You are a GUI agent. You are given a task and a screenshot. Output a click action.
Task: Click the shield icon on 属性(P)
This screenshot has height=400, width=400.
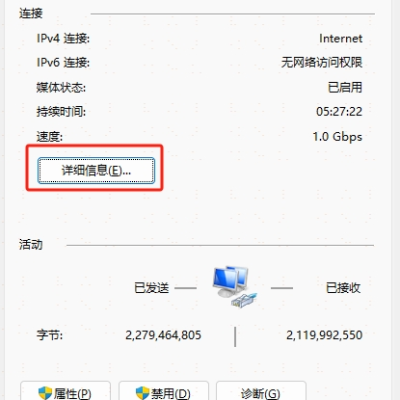coord(45,393)
